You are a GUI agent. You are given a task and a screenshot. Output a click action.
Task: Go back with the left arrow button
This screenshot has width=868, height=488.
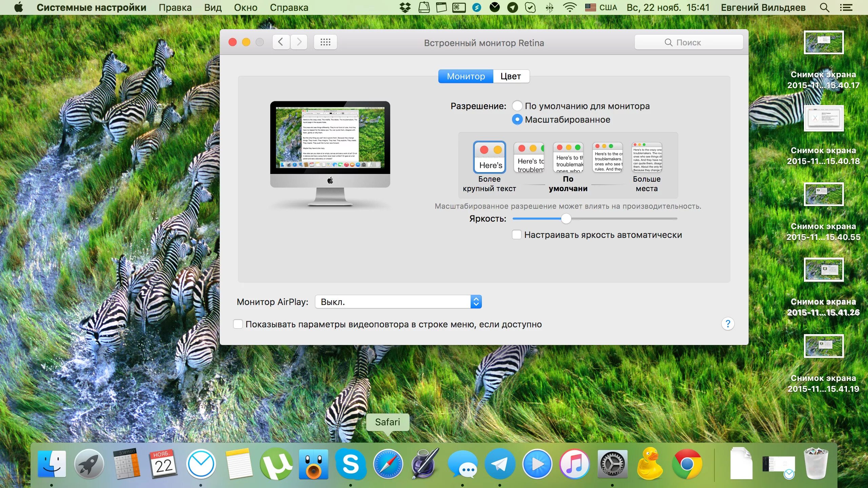pyautogui.click(x=281, y=42)
